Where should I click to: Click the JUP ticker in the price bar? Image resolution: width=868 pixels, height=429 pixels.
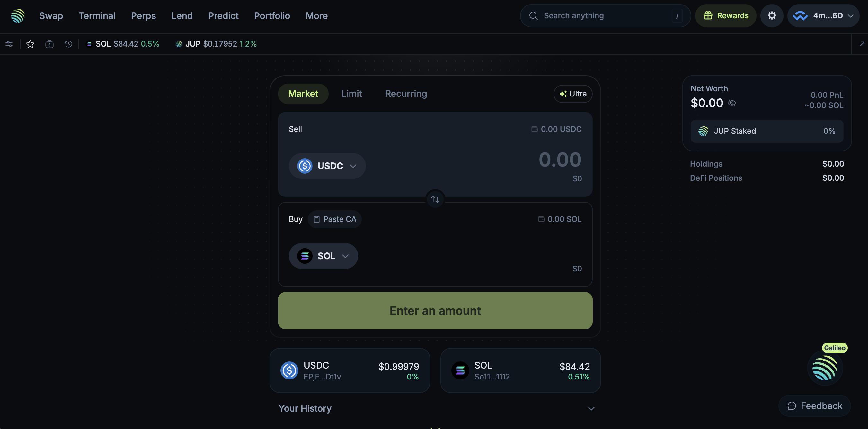click(x=216, y=44)
